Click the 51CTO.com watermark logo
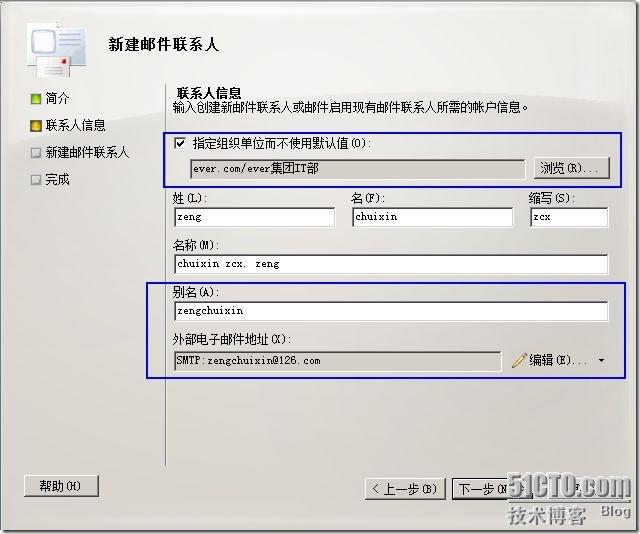 (x=570, y=489)
